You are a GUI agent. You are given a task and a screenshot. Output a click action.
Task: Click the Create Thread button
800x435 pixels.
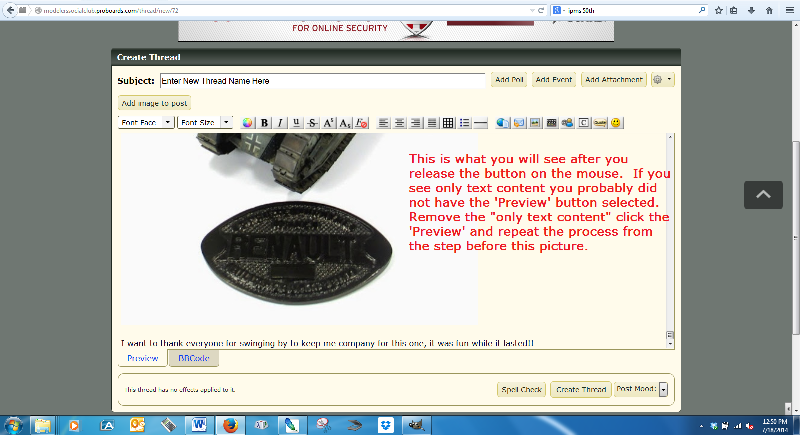pos(581,390)
